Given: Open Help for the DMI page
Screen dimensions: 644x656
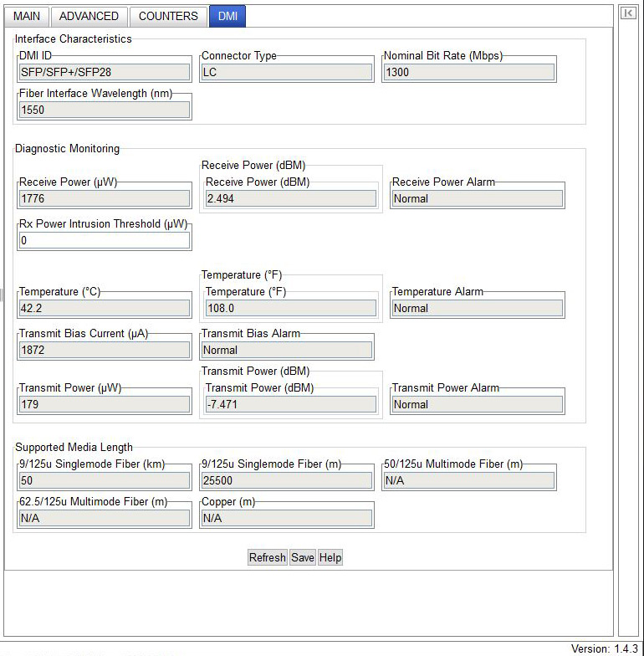Looking at the screenshot, I should click(x=330, y=557).
